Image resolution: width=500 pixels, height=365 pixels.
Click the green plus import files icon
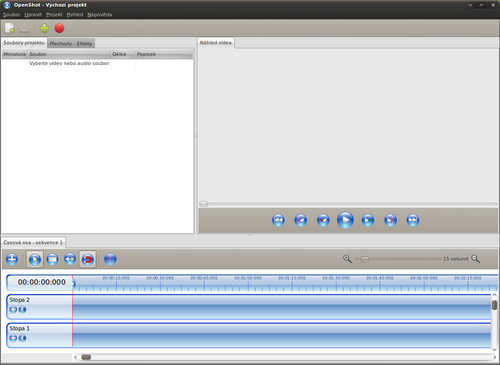44,28
